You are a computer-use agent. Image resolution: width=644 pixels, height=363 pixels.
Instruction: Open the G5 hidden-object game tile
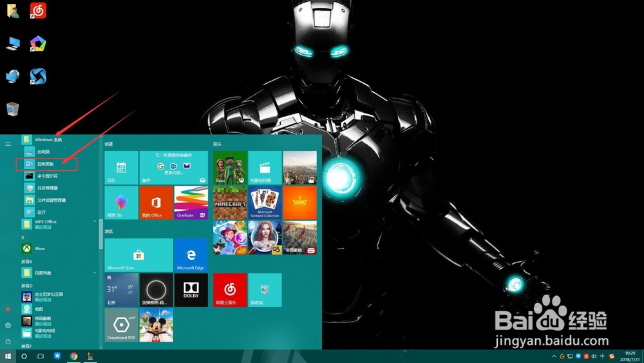(x=265, y=238)
